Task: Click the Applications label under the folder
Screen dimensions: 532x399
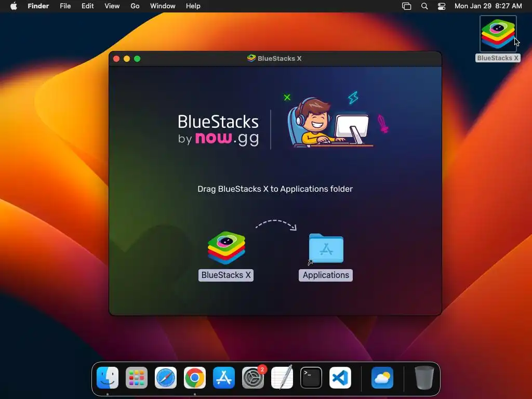Action: pyautogui.click(x=326, y=275)
